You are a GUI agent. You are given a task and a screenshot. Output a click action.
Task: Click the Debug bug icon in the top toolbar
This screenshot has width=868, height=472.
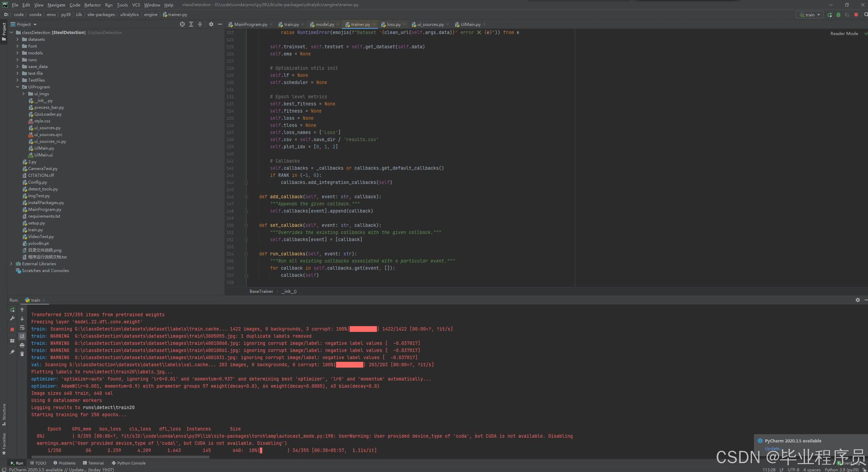coord(838,15)
